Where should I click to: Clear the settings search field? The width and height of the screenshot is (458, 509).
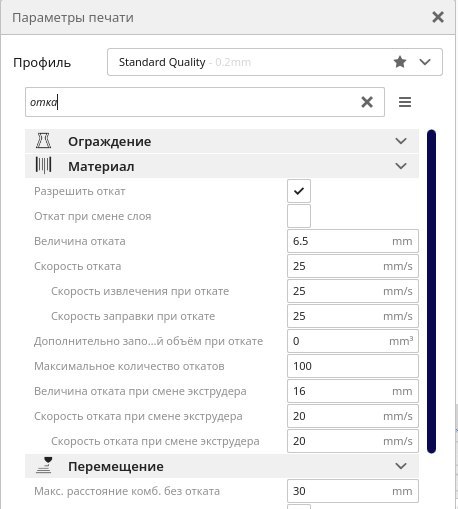click(367, 102)
